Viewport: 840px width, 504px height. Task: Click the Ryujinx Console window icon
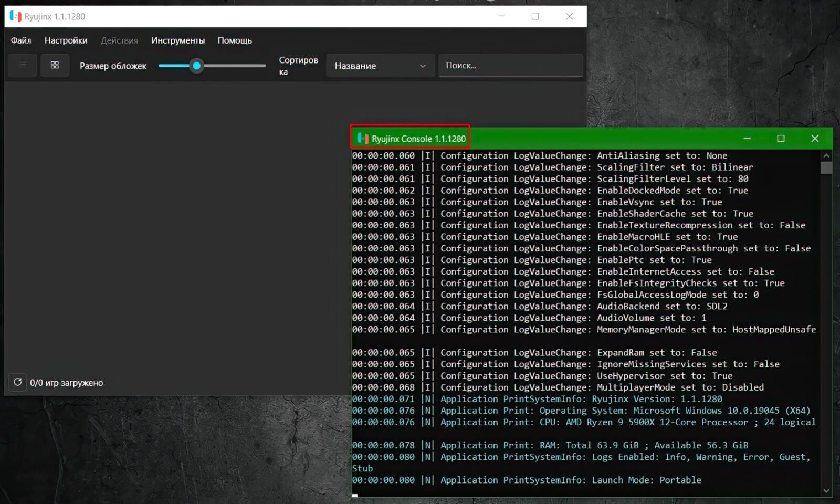pos(362,139)
